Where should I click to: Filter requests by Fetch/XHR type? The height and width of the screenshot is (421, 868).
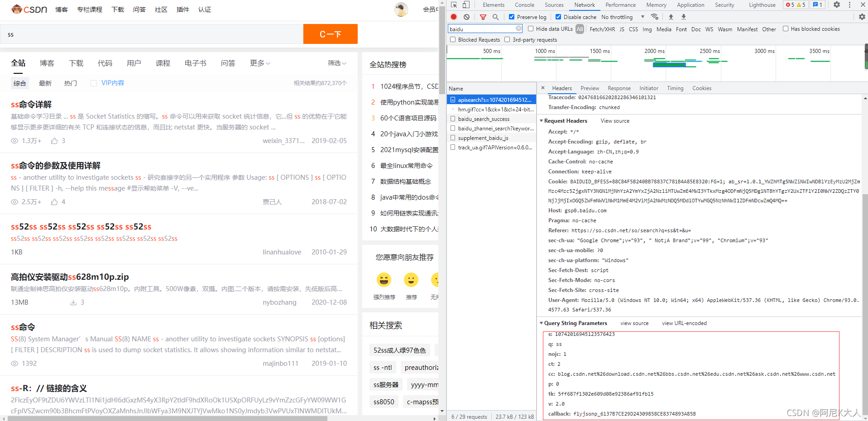pyautogui.click(x=602, y=29)
